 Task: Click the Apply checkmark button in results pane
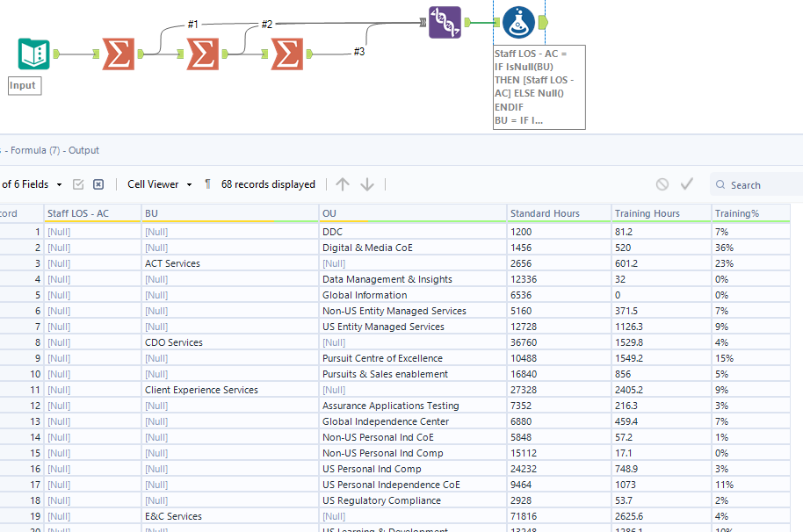688,184
